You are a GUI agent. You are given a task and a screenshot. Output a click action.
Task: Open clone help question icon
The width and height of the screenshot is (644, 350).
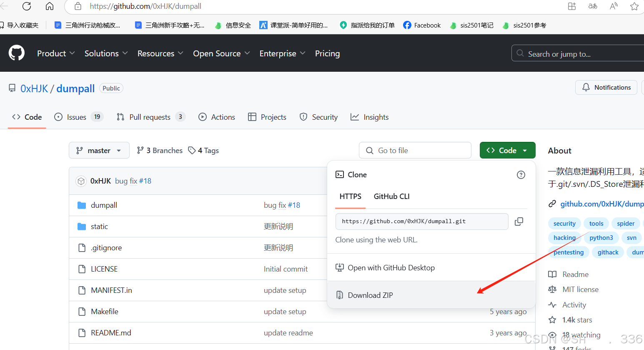(521, 175)
